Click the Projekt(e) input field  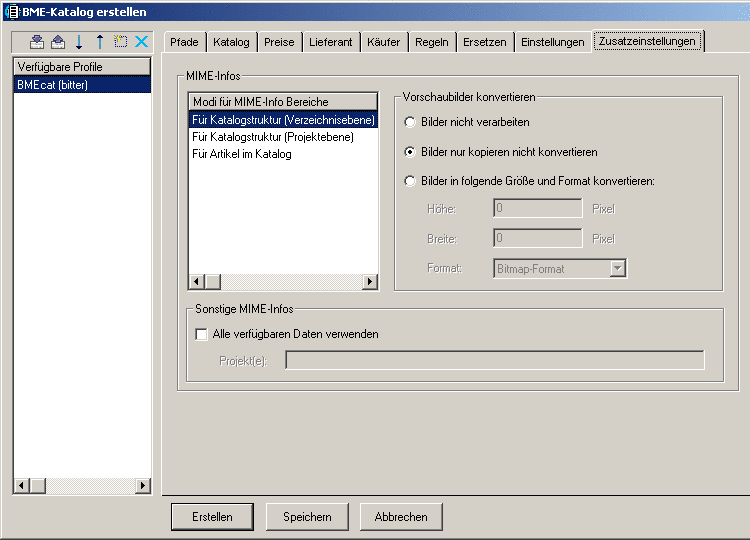pos(495,360)
